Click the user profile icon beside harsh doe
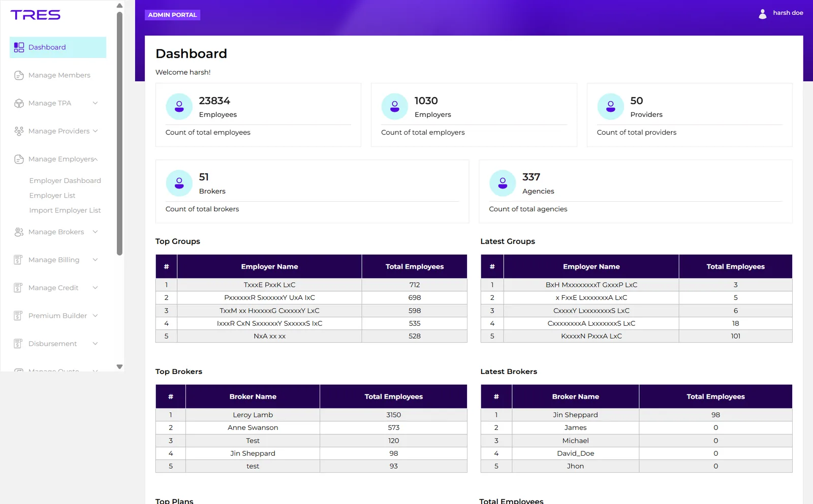The image size is (813, 504). pyautogui.click(x=763, y=14)
